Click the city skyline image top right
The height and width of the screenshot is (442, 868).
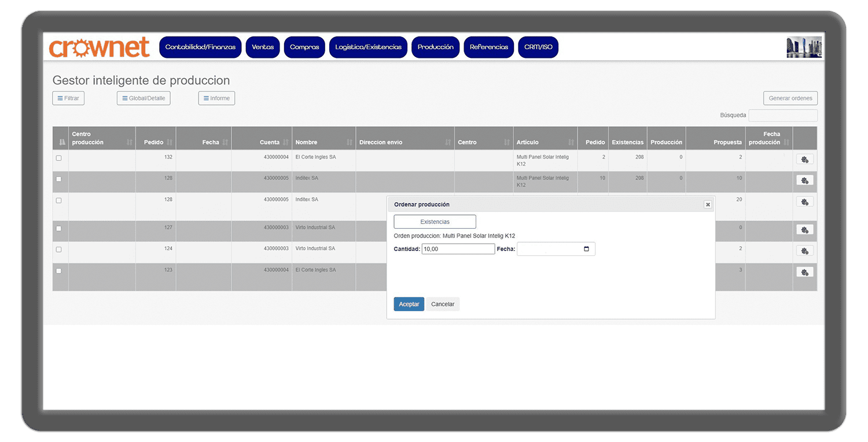(x=804, y=47)
